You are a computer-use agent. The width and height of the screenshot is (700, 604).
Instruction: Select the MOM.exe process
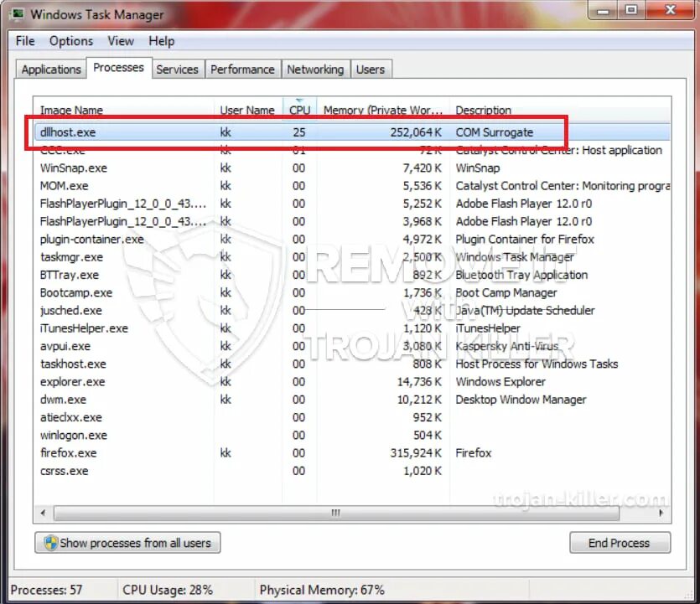point(352,186)
